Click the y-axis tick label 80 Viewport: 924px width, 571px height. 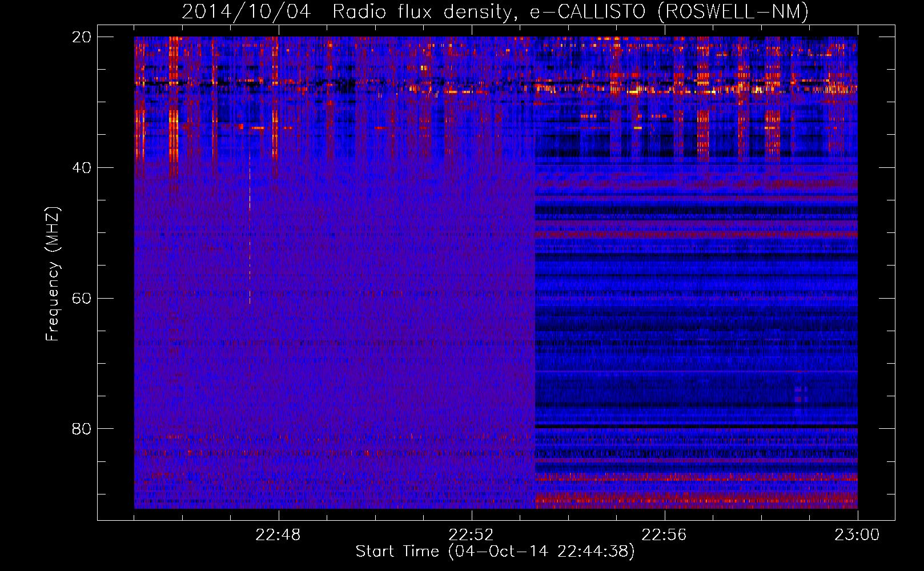pyautogui.click(x=82, y=429)
